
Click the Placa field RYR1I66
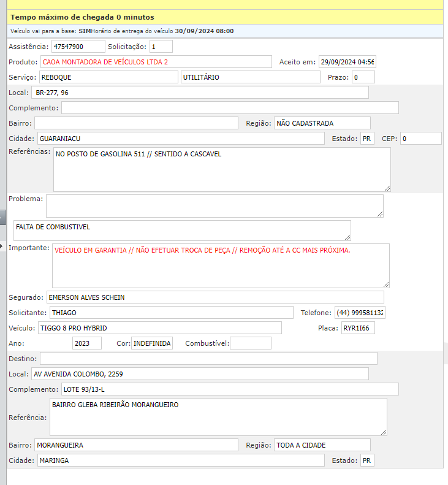pos(358,328)
